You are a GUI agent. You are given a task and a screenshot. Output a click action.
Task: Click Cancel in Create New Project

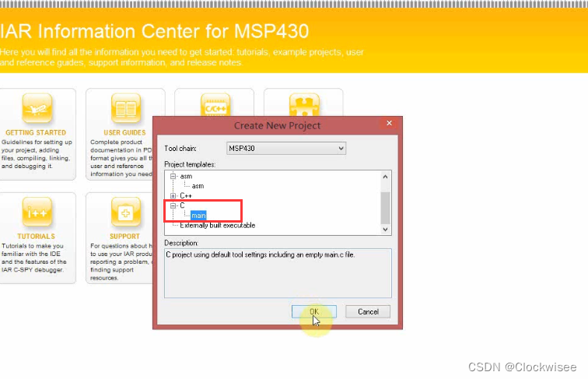pyautogui.click(x=368, y=311)
